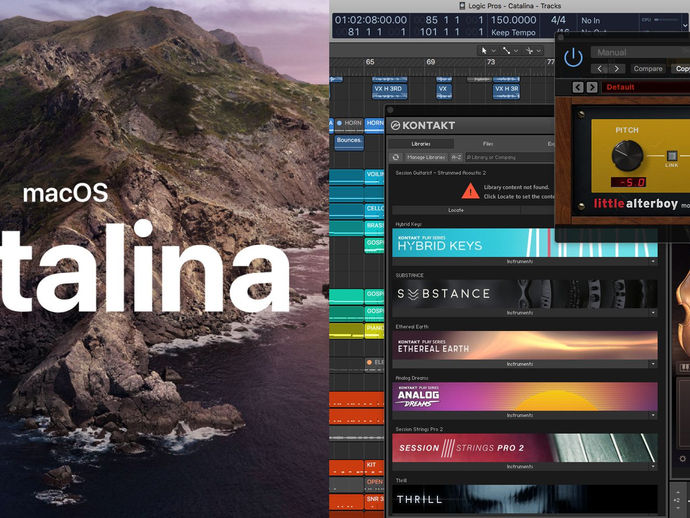Click the Copy button in plugin header
This screenshot has height=518, width=690.
[681, 69]
